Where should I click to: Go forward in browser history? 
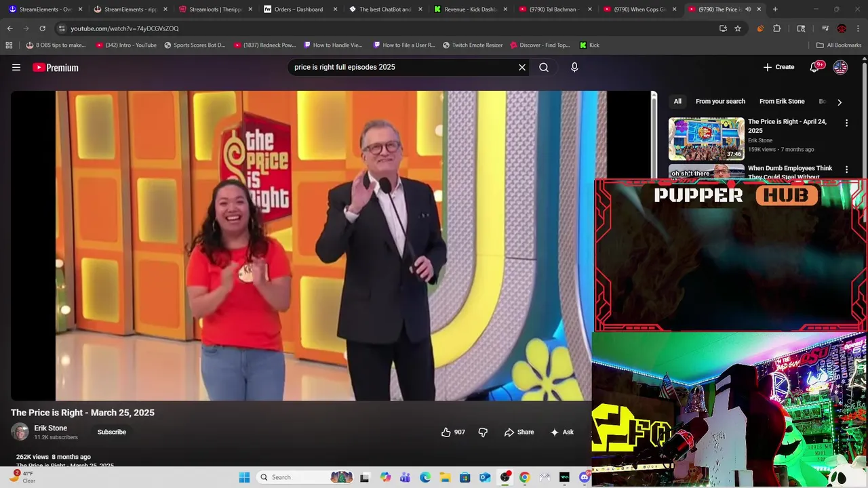tap(26, 28)
